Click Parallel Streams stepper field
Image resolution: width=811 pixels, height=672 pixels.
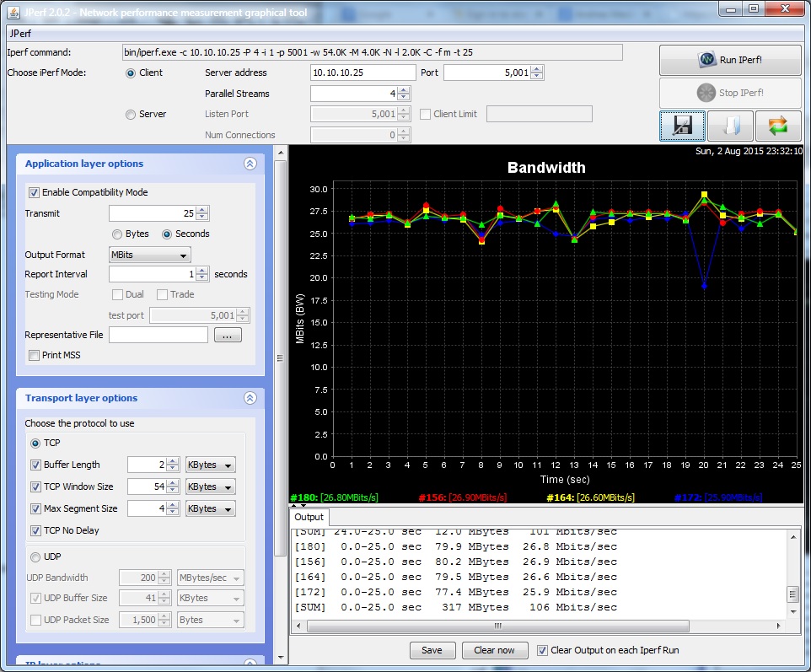point(360,94)
